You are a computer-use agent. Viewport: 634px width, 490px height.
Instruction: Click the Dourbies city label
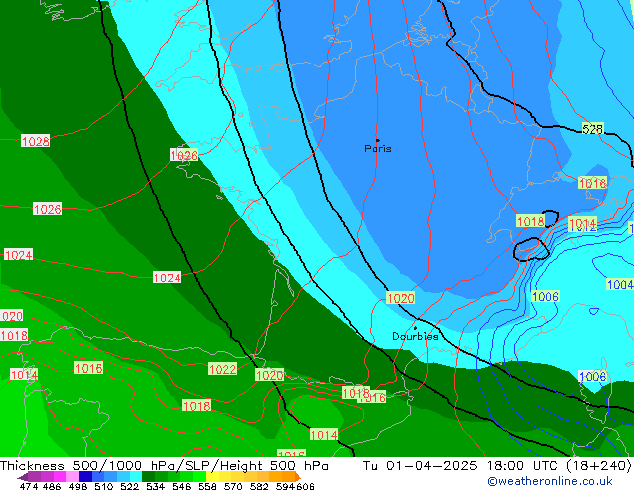tap(415, 336)
